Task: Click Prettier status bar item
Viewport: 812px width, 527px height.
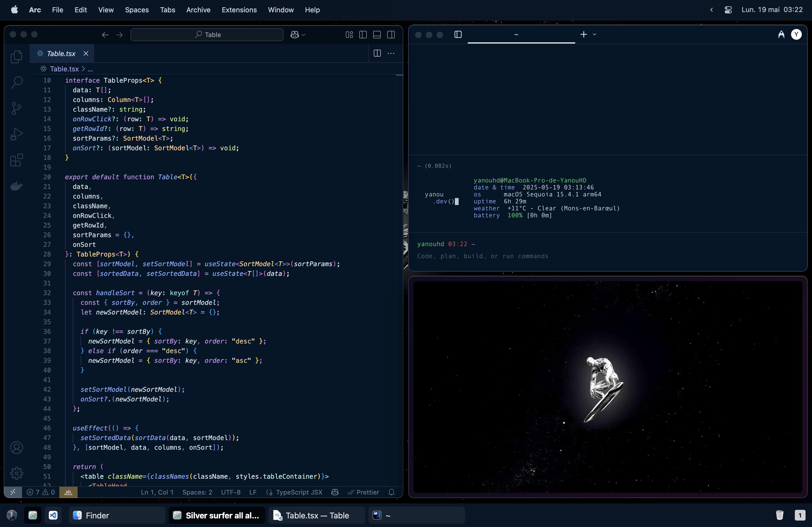Action: [x=363, y=492]
